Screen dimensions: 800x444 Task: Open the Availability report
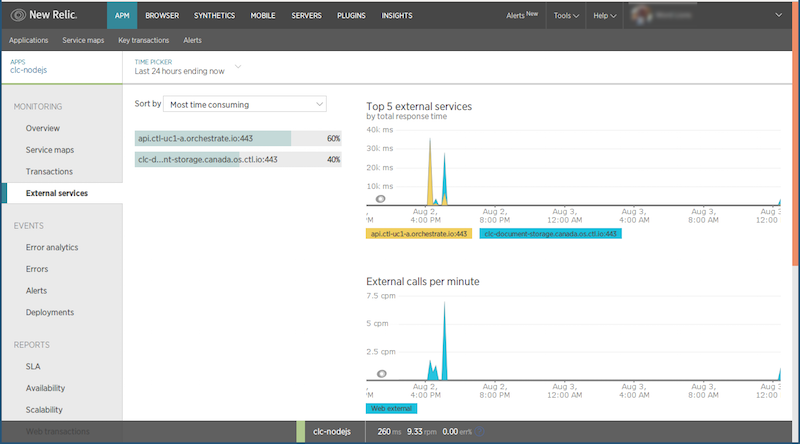click(x=45, y=388)
